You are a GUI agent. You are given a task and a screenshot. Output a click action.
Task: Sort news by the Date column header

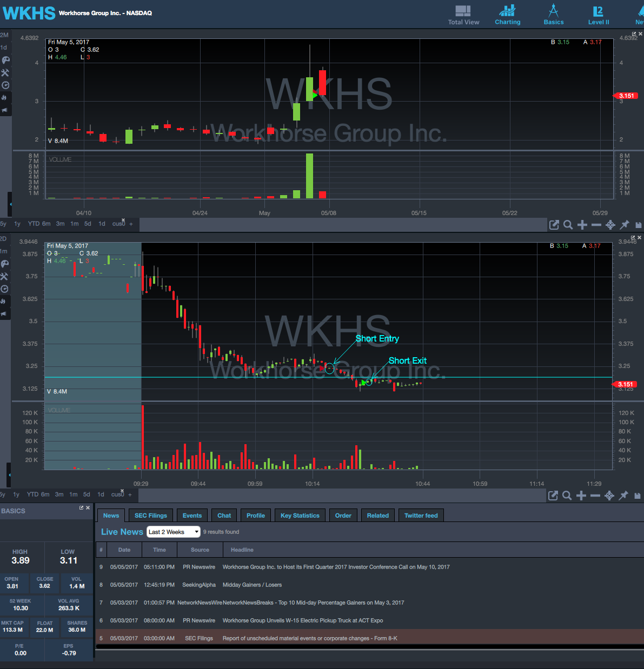pos(124,550)
